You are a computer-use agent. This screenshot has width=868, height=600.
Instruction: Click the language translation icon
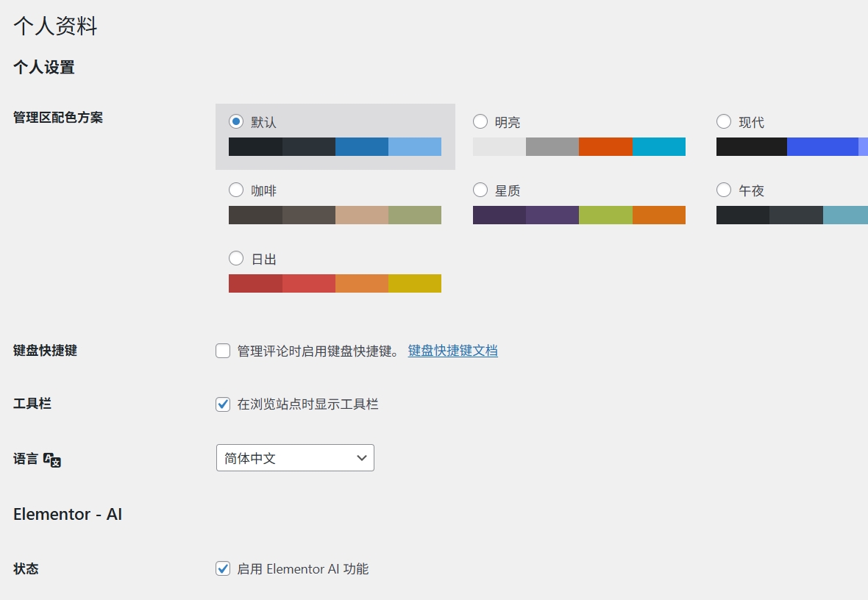(51, 460)
